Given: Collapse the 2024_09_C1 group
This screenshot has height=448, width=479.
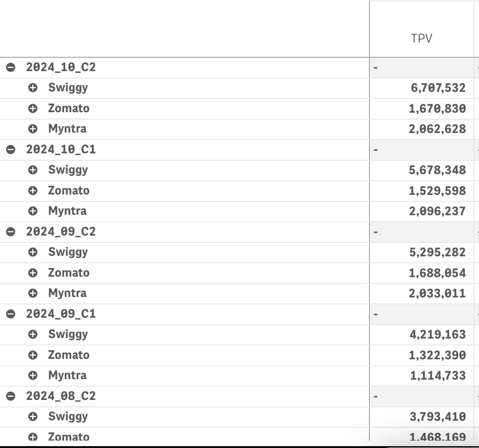Looking at the screenshot, I should (11, 314).
